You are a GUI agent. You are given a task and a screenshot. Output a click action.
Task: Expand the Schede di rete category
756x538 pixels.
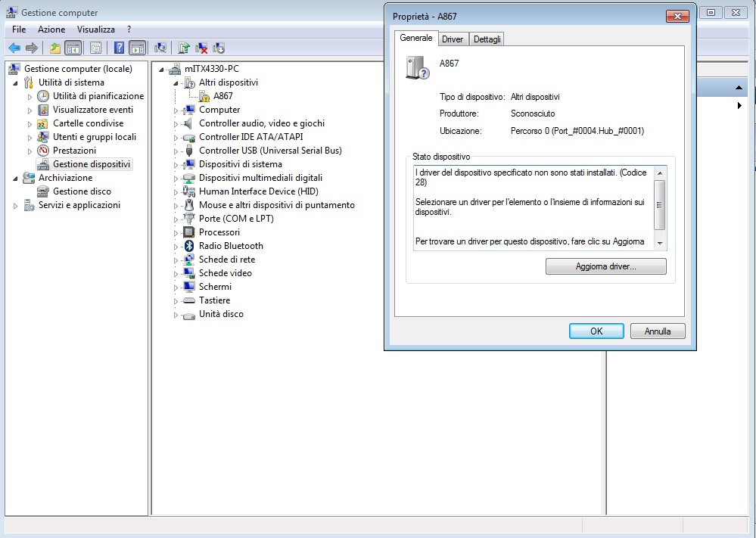(176, 260)
